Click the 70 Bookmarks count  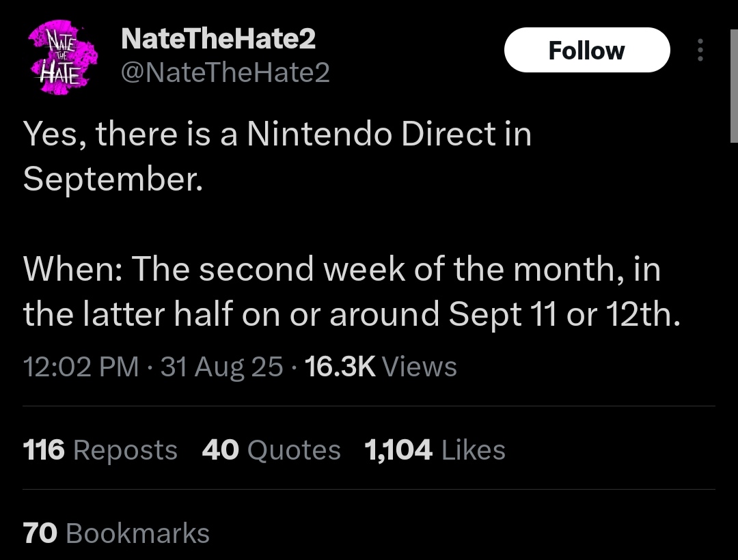(x=115, y=533)
